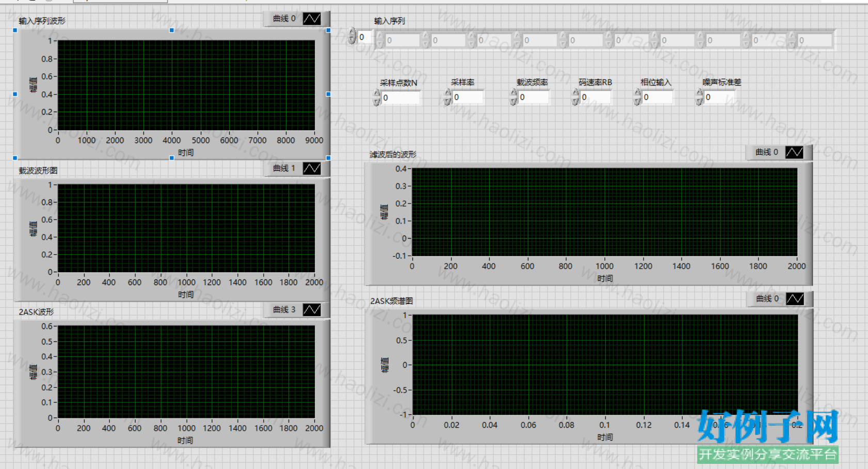Click the 曲线 1 plot icon of 载波波形图
Screen dimensions: 868x469
[x=312, y=168]
